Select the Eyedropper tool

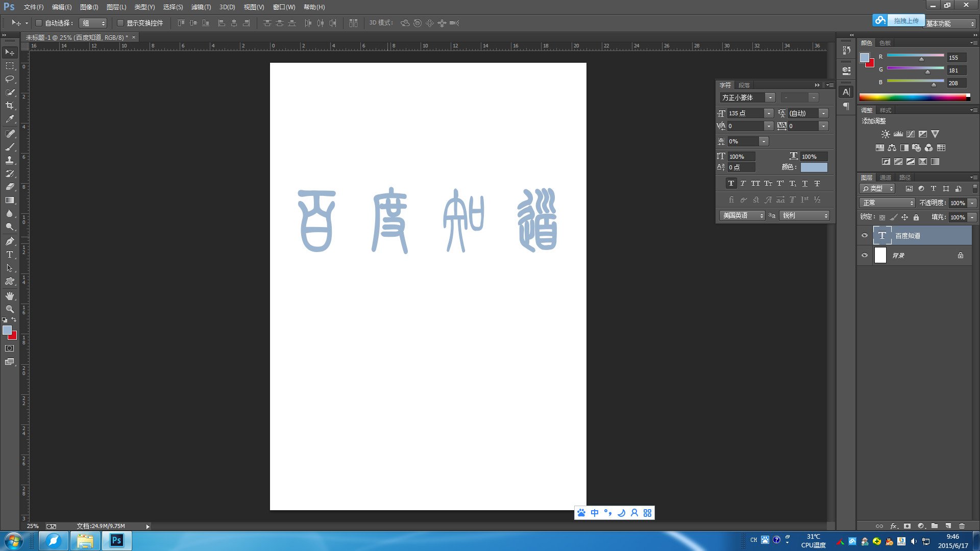click(9, 119)
